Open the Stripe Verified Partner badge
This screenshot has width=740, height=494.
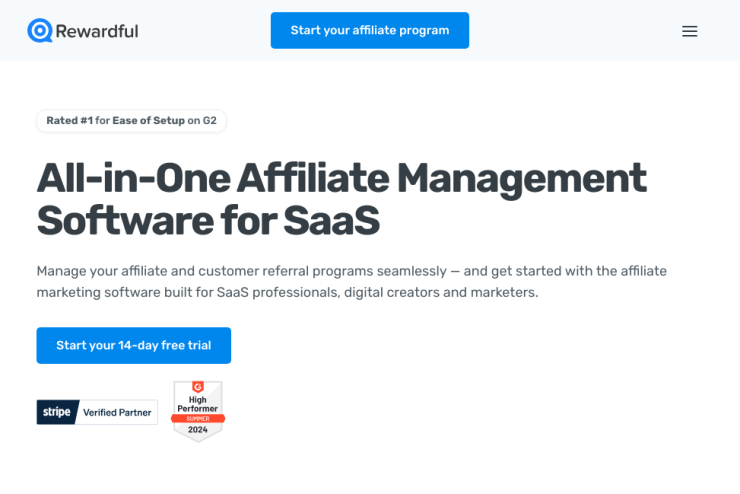(97, 412)
